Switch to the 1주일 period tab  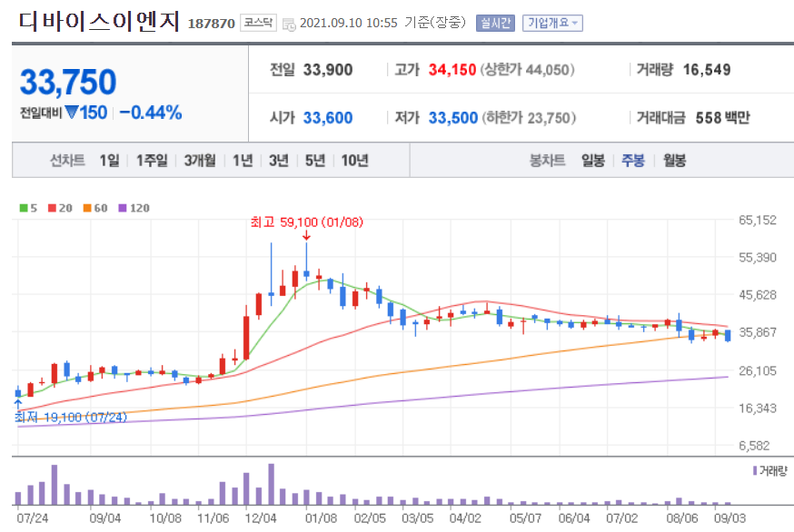148,161
